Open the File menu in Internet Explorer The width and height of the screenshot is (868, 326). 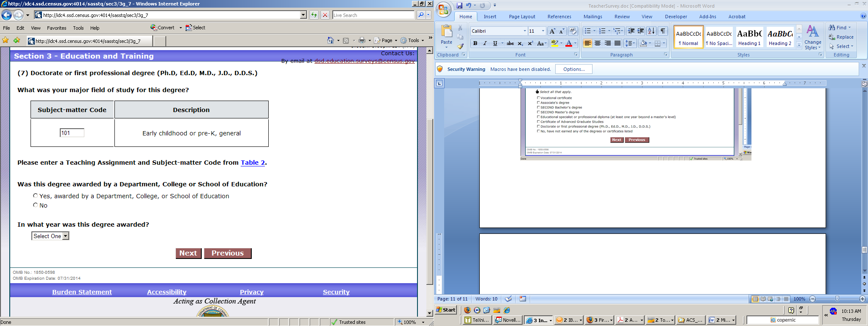point(6,28)
